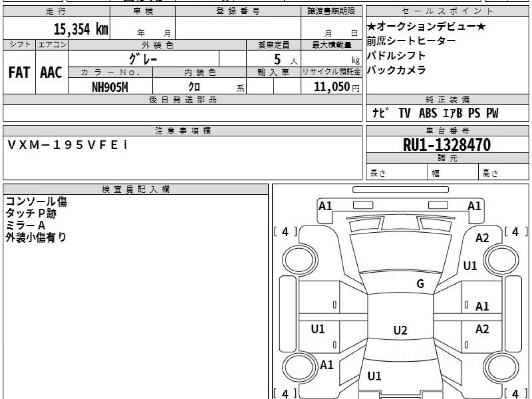Select the color code NH905M

(110, 87)
